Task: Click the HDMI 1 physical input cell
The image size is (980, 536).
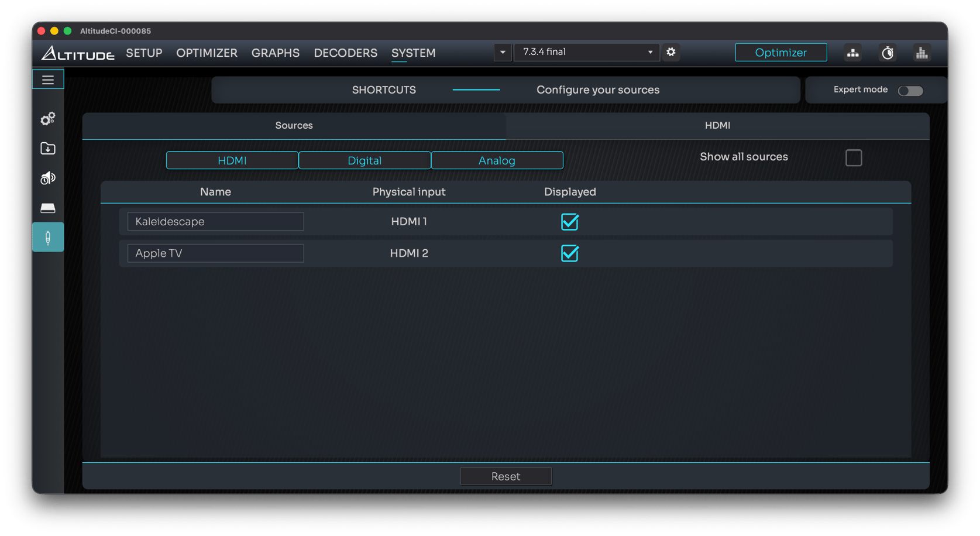Action: click(409, 222)
